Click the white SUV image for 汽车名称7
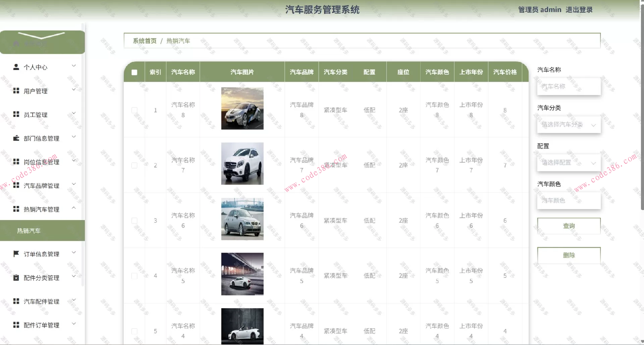This screenshot has width=644, height=345. point(242,163)
